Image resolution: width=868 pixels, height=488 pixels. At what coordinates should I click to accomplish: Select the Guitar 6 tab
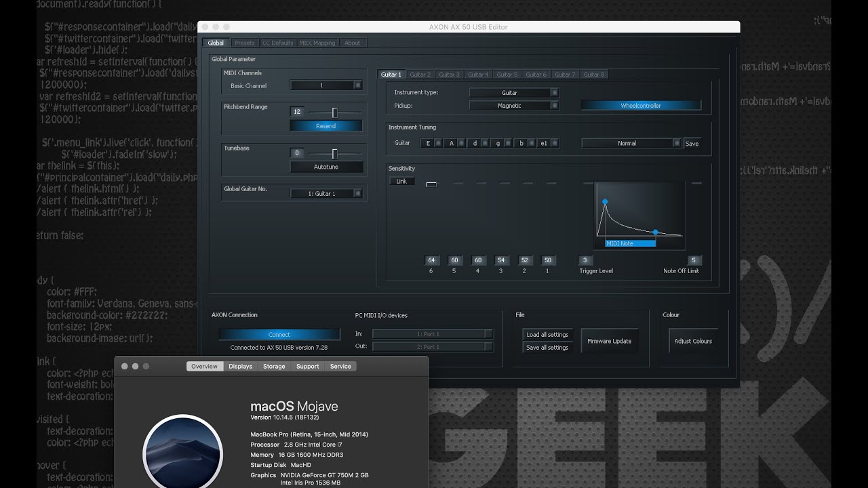click(x=536, y=75)
